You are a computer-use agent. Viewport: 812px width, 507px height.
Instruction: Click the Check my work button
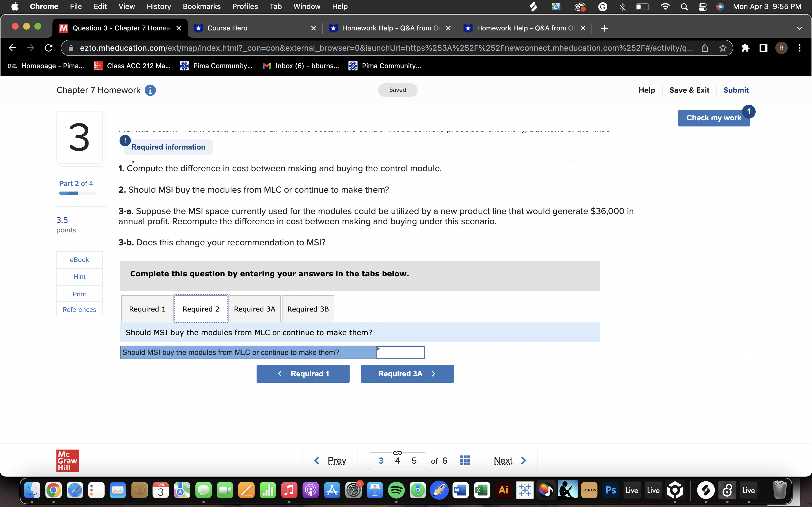click(714, 118)
